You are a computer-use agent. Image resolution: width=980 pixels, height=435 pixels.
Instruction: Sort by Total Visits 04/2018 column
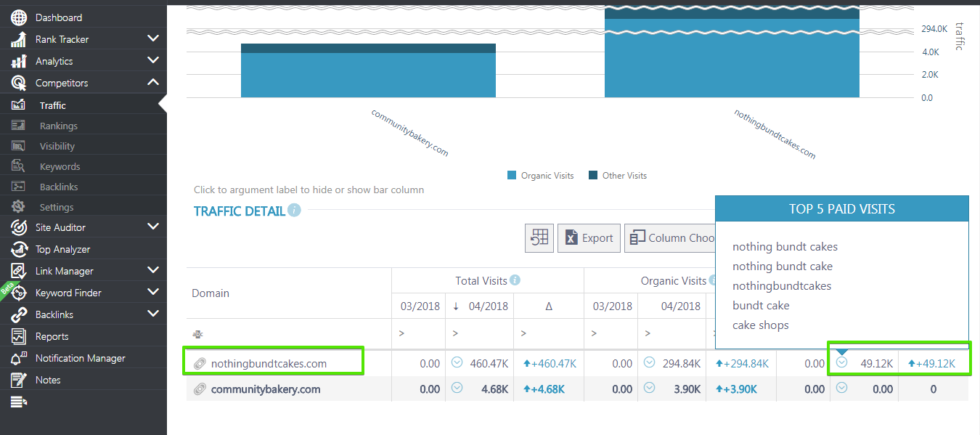tap(480, 306)
